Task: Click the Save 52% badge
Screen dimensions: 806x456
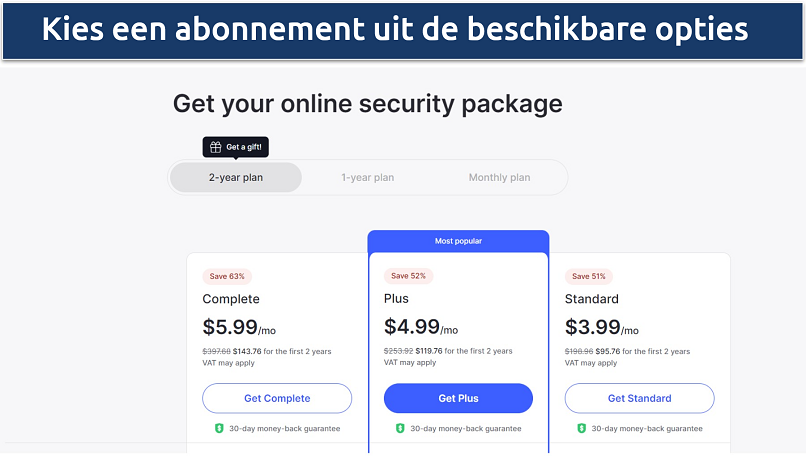Action: click(408, 276)
